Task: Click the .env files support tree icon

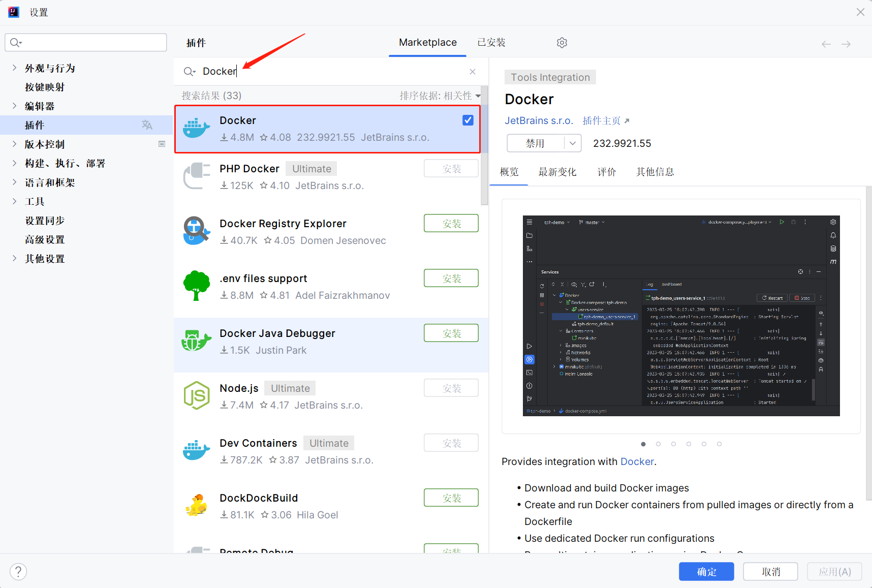Action: (x=197, y=286)
